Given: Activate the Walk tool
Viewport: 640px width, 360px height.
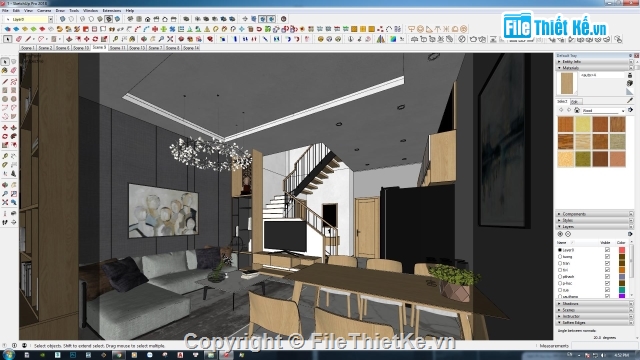Looking at the screenshot, I should pyautogui.click(x=5, y=222).
